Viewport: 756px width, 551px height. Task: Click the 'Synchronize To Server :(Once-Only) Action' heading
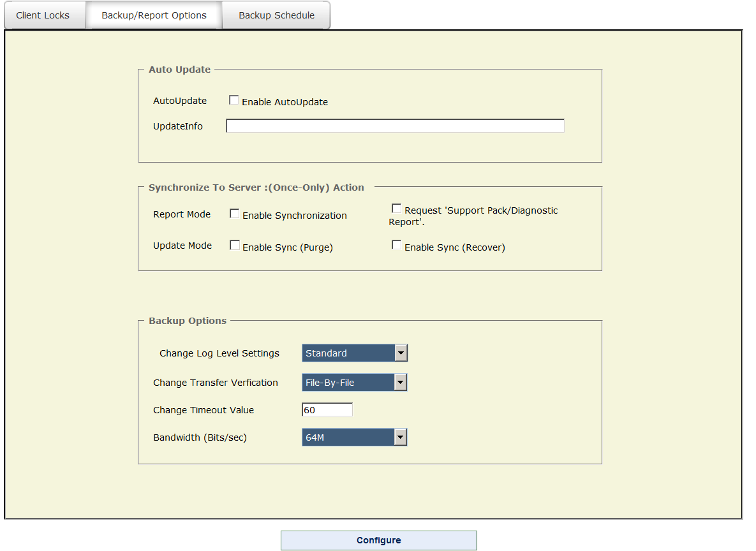[256, 187]
